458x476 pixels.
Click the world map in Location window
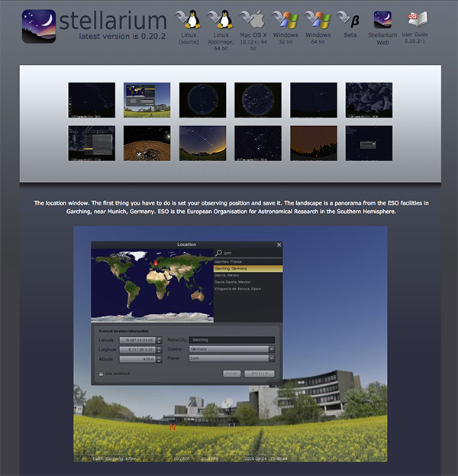coord(152,285)
